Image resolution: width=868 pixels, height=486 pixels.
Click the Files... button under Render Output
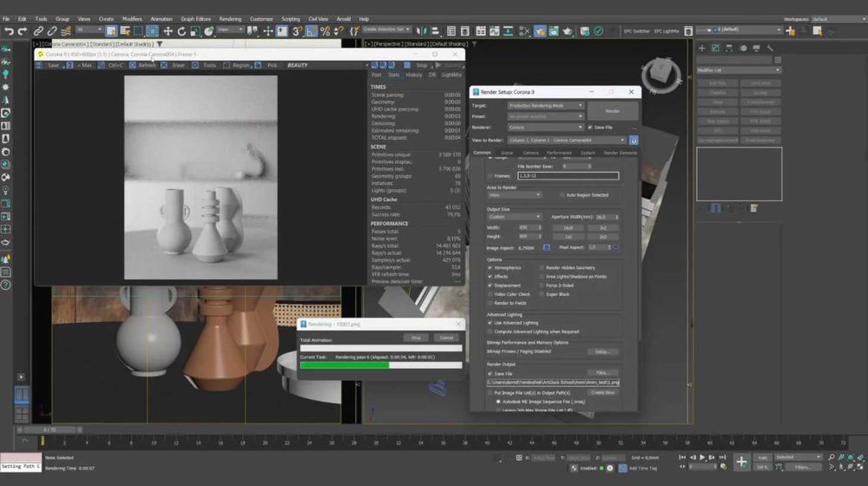(602, 373)
